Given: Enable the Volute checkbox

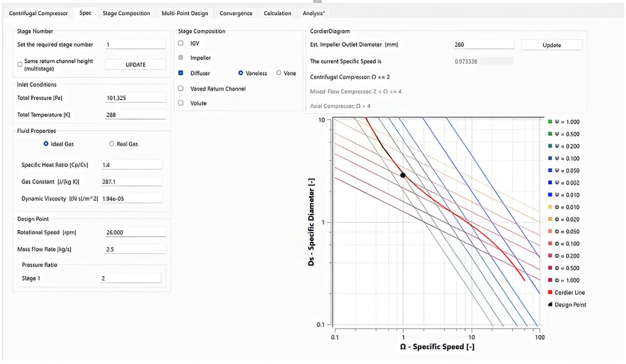Looking at the screenshot, I should 181,103.
